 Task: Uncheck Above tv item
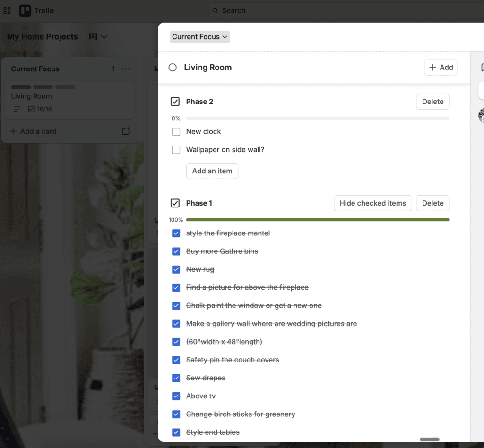176,396
